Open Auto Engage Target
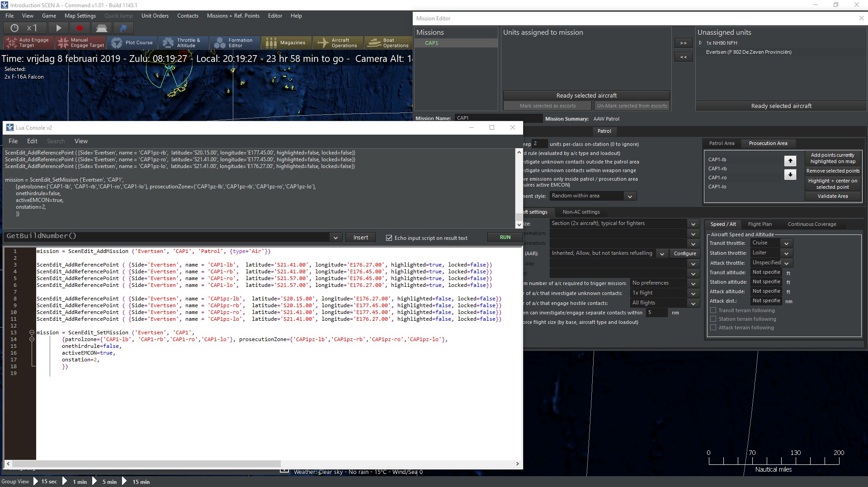 [x=28, y=43]
